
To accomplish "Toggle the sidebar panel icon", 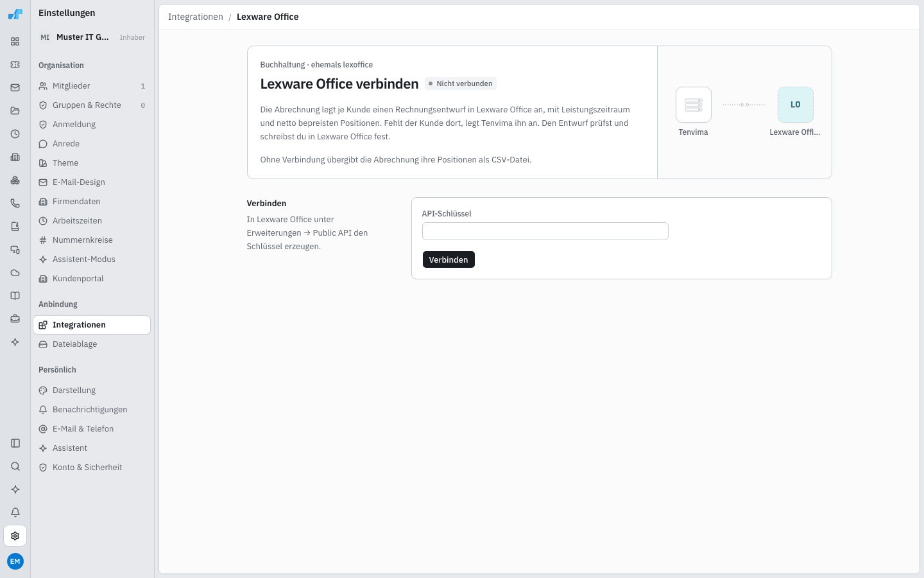I will click(15, 443).
